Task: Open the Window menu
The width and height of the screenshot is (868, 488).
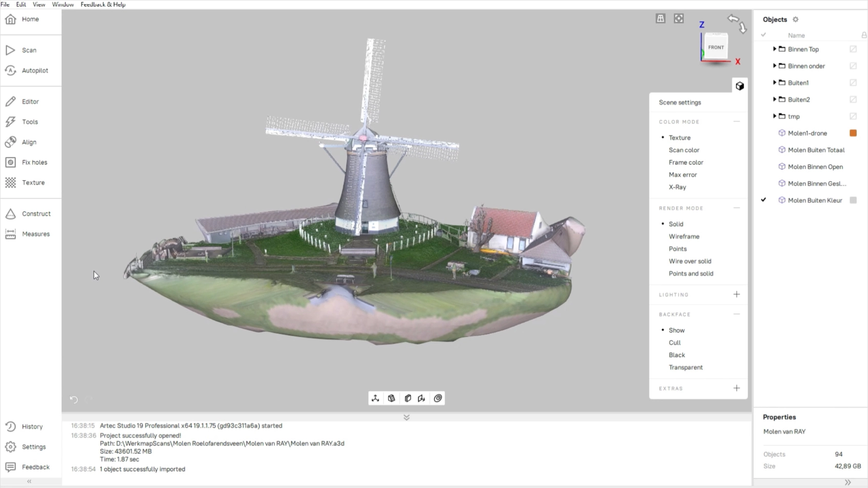Action: [x=62, y=5]
